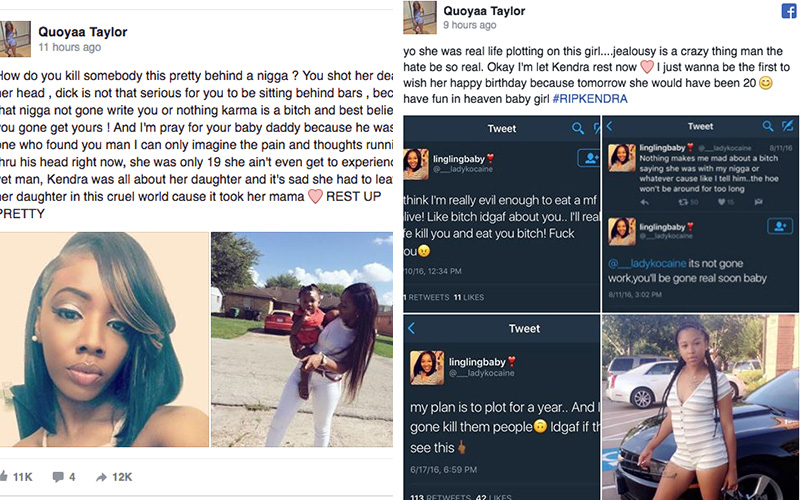Open the photo of woman holding a baby
This screenshot has height=500, width=800.
(302, 340)
